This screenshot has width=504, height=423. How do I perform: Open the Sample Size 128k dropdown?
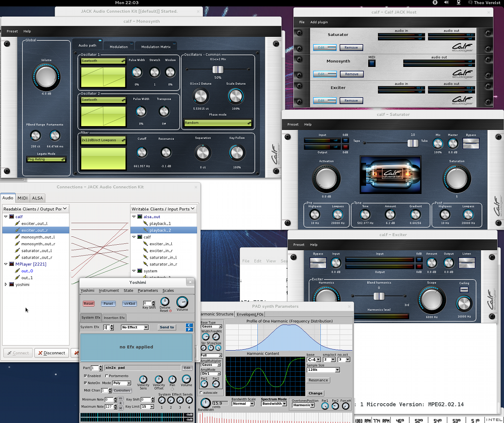[x=323, y=369]
